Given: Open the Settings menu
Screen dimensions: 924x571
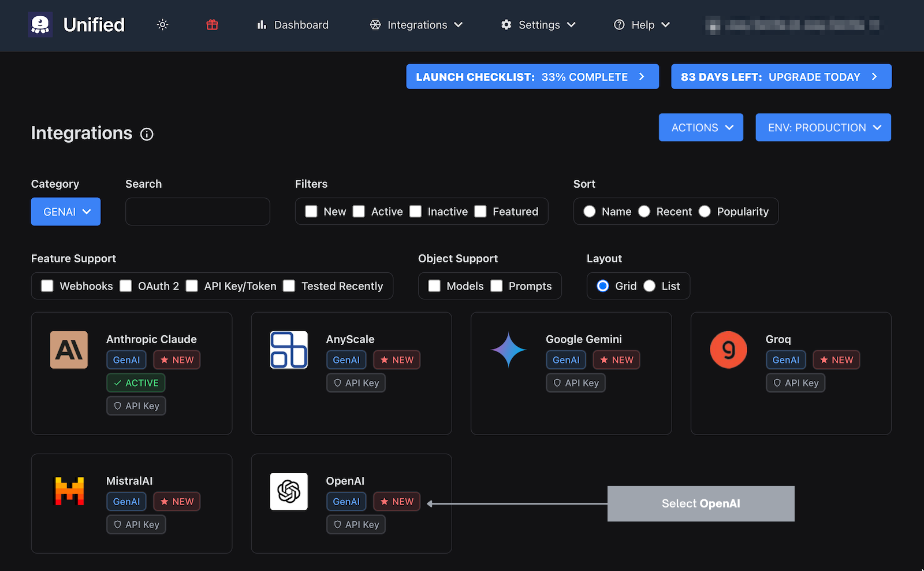Looking at the screenshot, I should [x=538, y=25].
